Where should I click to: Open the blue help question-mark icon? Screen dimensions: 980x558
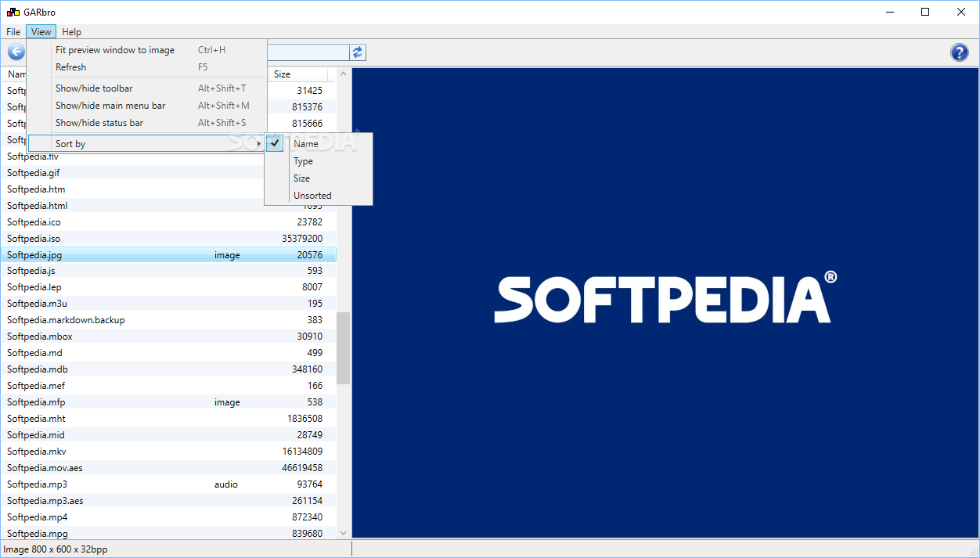click(959, 52)
